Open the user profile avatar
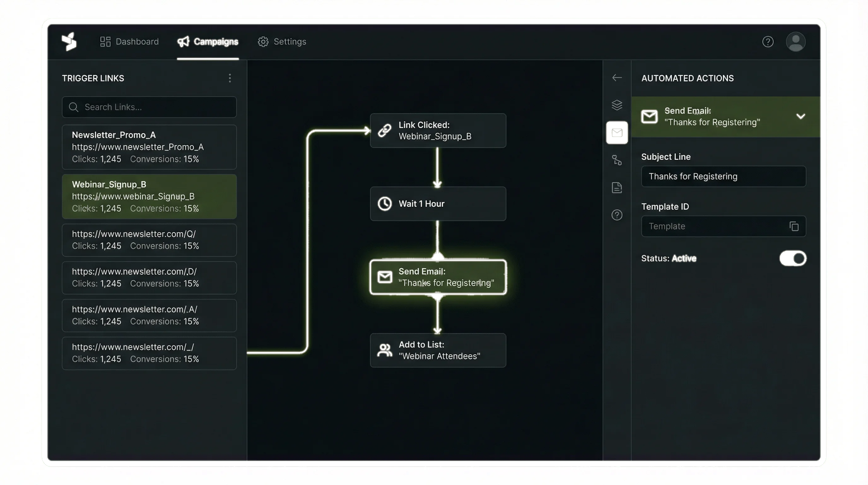Viewport: 868px width, 485px height. coord(795,41)
